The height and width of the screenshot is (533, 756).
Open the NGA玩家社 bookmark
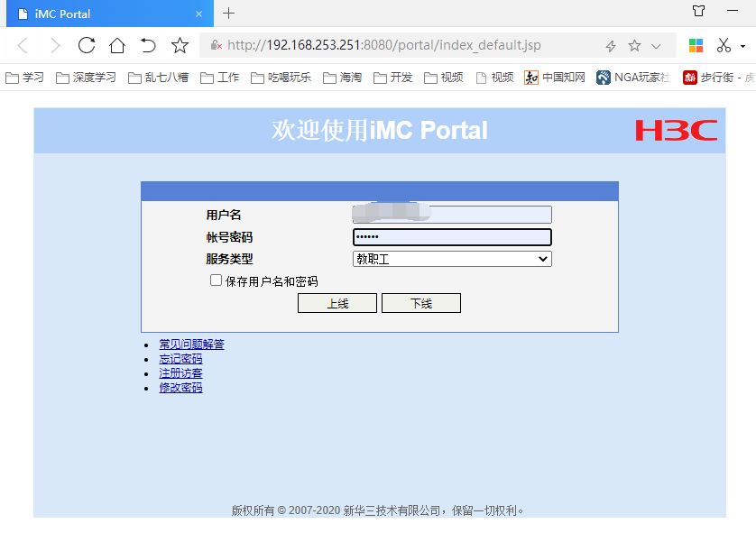pos(632,78)
